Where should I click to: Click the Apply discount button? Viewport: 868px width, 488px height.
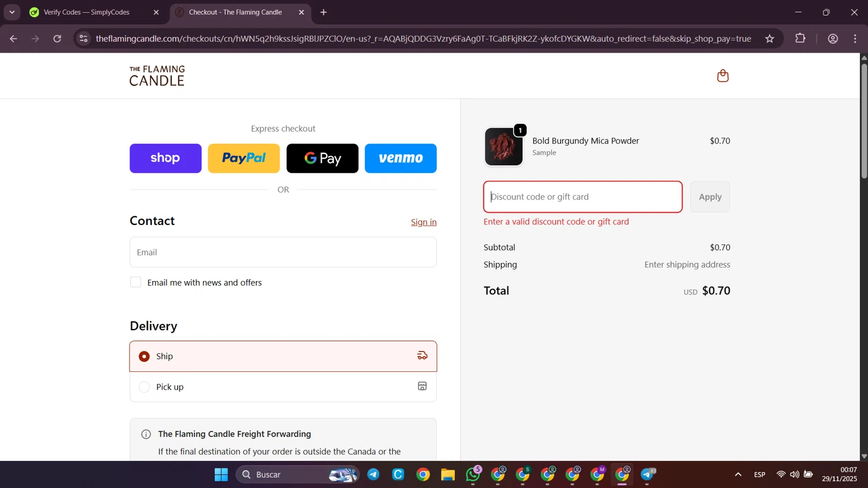(x=710, y=197)
